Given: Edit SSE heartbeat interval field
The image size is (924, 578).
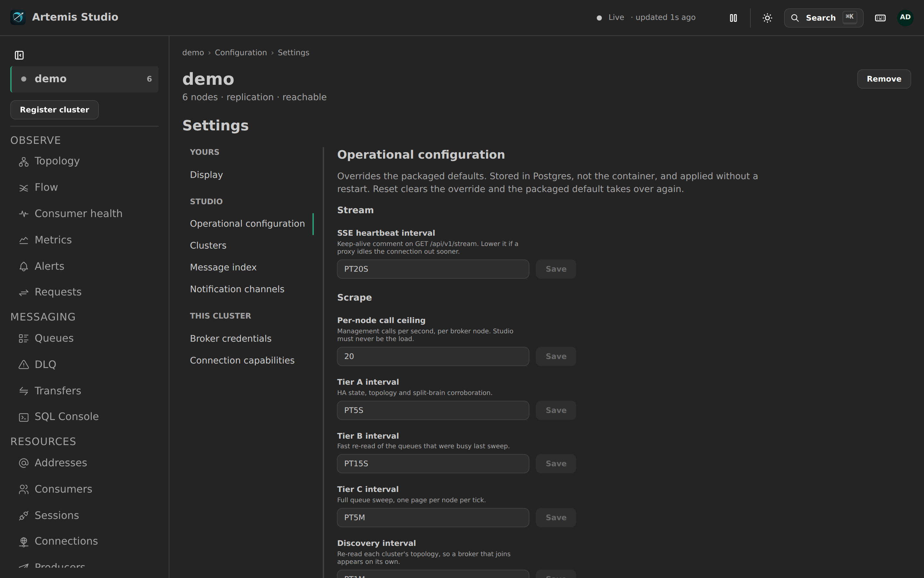Looking at the screenshot, I should [x=433, y=269].
